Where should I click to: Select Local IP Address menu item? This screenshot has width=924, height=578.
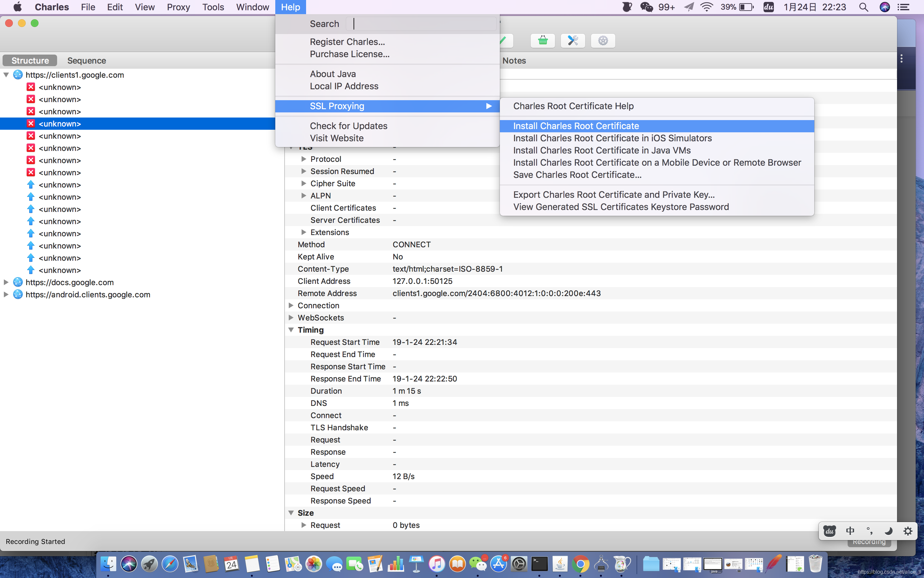[x=387, y=86]
